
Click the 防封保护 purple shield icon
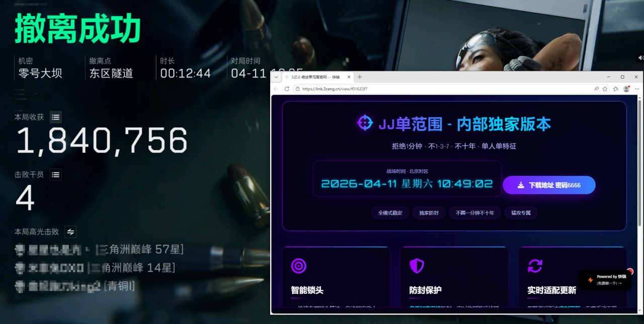tap(417, 266)
